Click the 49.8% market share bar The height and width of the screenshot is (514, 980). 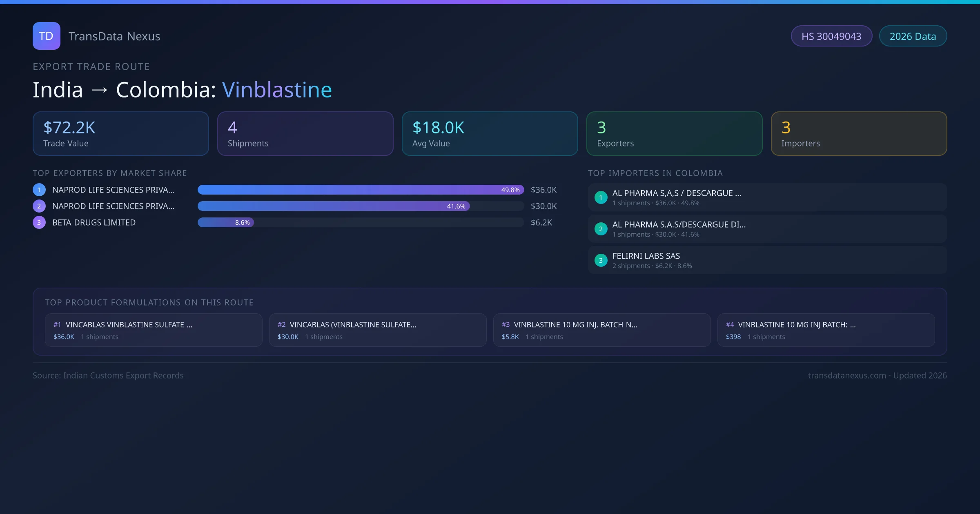coord(361,190)
